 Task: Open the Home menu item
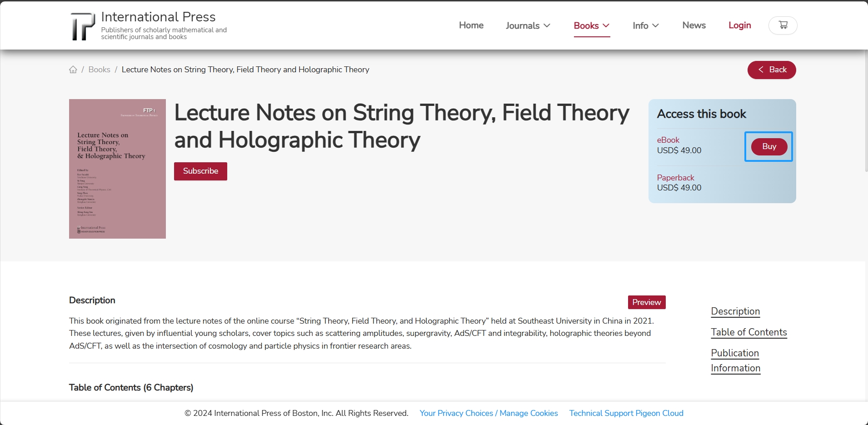tap(471, 25)
